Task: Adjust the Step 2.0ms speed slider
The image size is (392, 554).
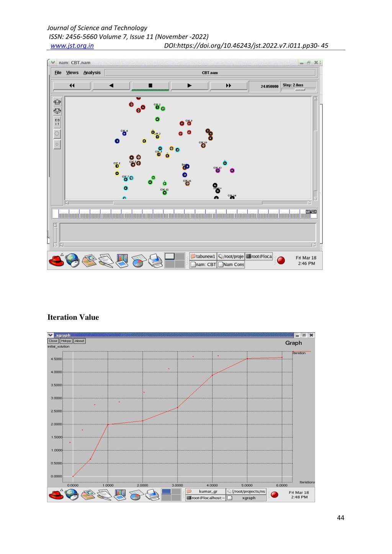Action: (300, 90)
